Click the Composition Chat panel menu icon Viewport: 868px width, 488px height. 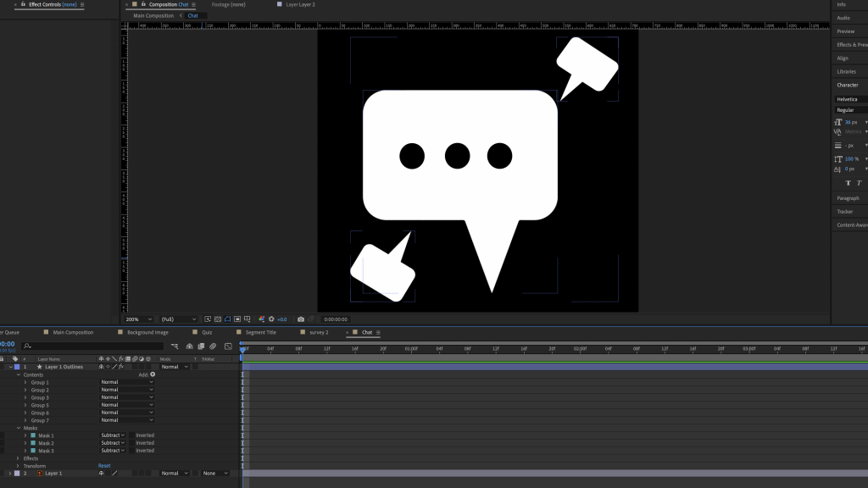click(193, 4)
